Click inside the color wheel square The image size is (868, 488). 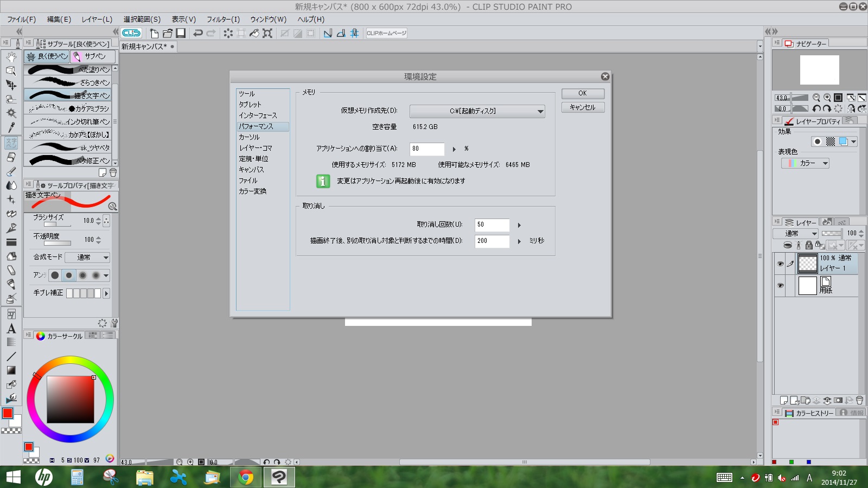pyautogui.click(x=71, y=400)
